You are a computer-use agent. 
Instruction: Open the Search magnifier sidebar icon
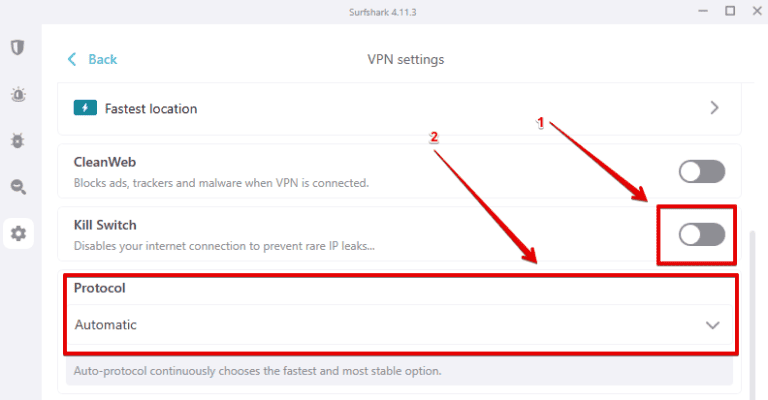click(x=17, y=187)
